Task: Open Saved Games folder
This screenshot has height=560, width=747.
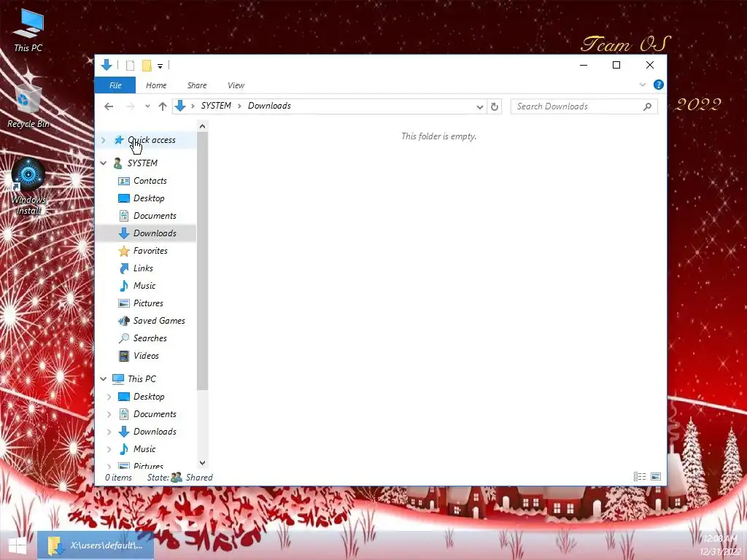Action: pyautogui.click(x=159, y=321)
